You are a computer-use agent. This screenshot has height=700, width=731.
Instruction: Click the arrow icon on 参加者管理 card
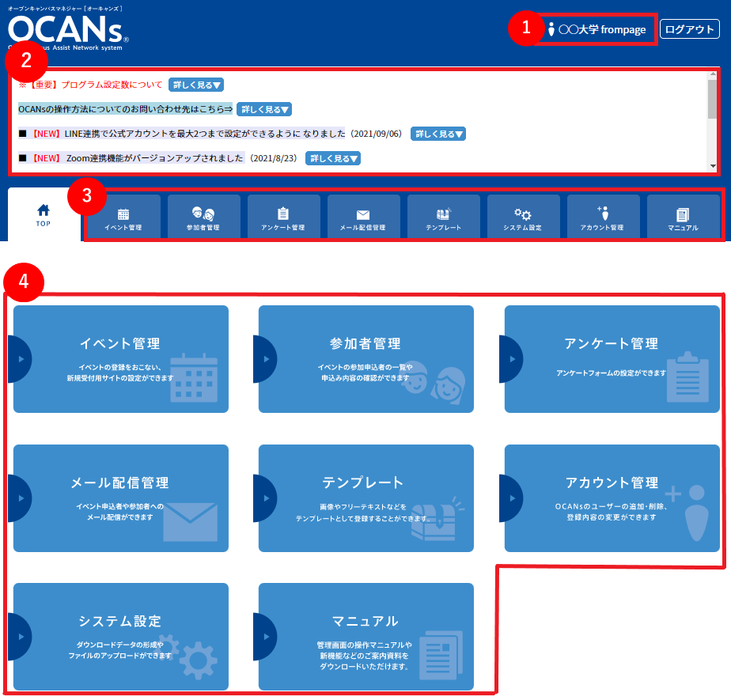pos(265,359)
